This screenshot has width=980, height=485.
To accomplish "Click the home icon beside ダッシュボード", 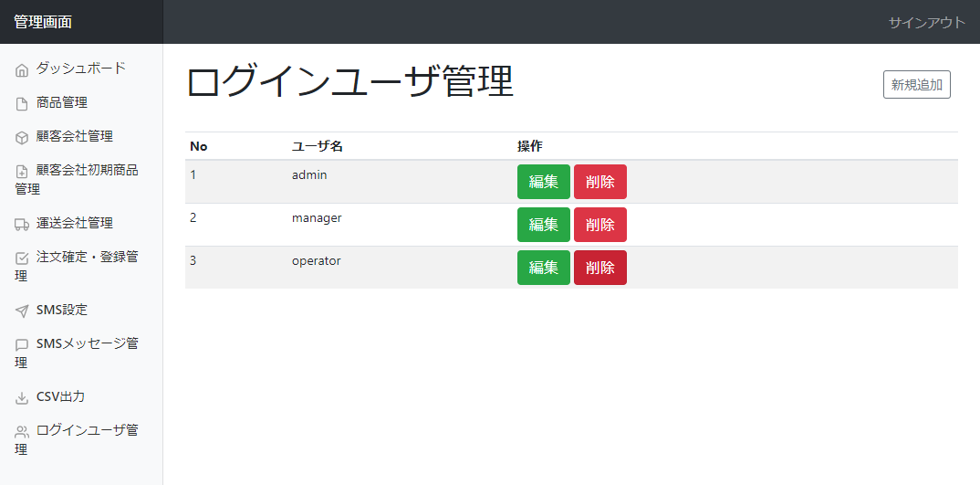I will [22, 70].
